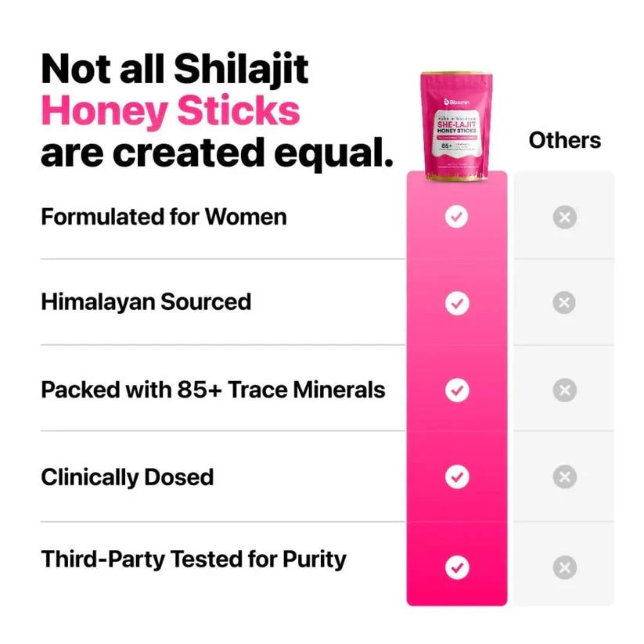Click the Packed with 85+ Trace Minerals text
This screenshot has height=644, width=644.
pos(213,390)
